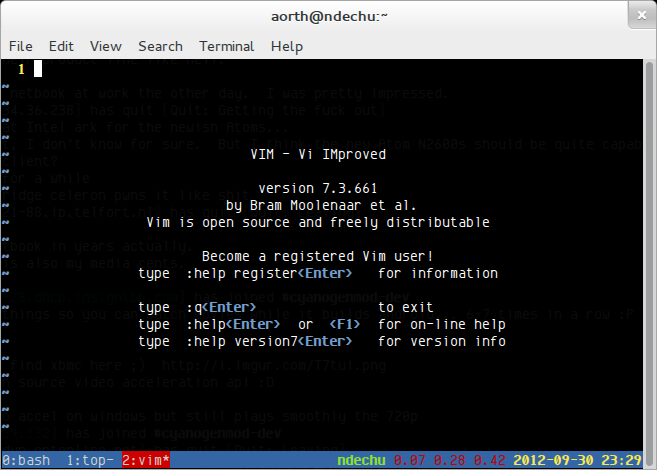657x470 pixels.
Task: Click the 23:29 time in status bar
Action: 621,460
